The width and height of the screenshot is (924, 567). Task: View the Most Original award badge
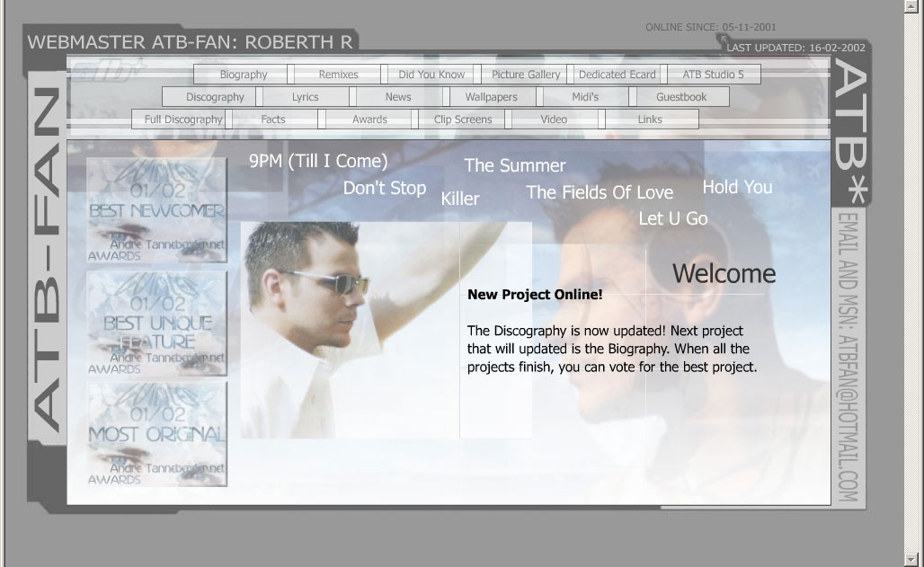point(157,435)
